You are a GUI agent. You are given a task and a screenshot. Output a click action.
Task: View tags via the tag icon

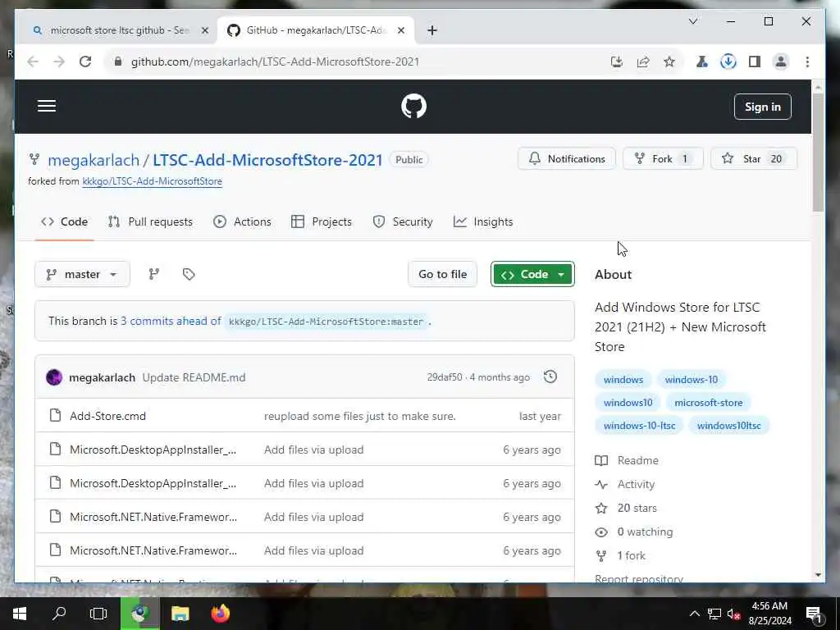click(189, 274)
